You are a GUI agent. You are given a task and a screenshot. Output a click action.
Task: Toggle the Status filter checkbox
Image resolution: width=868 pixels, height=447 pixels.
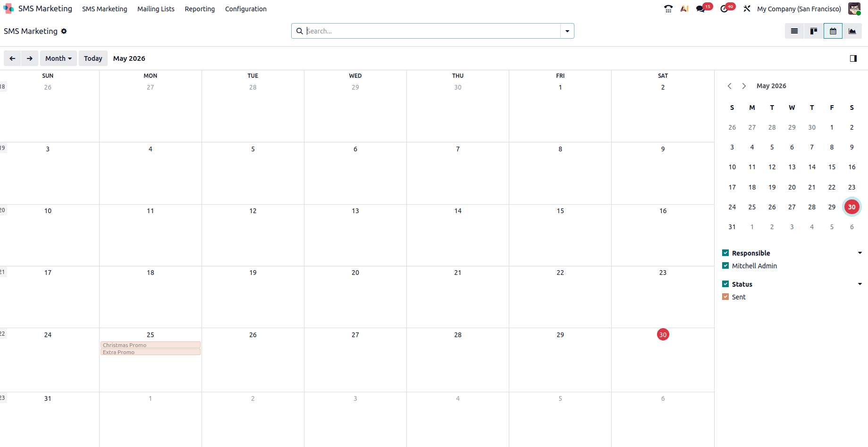click(725, 284)
